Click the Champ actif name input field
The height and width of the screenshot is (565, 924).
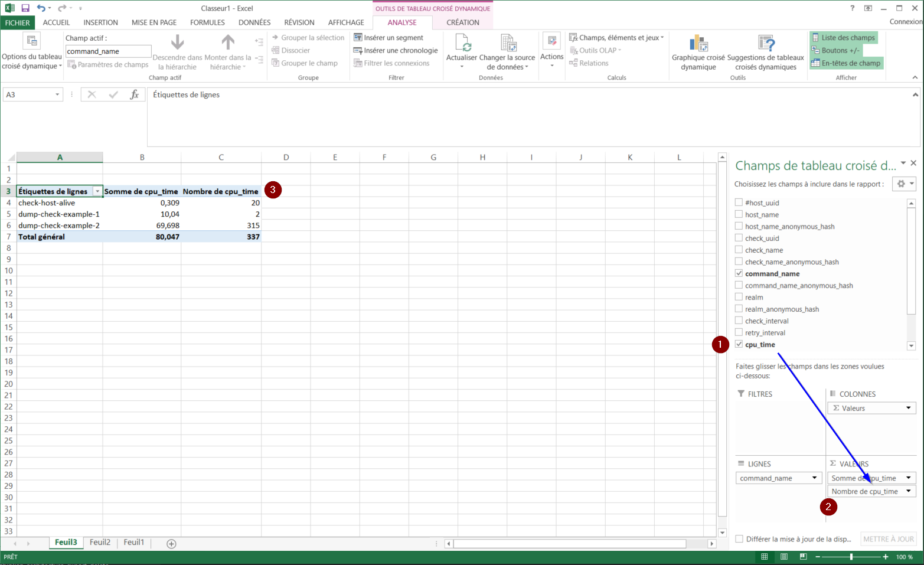coord(108,51)
